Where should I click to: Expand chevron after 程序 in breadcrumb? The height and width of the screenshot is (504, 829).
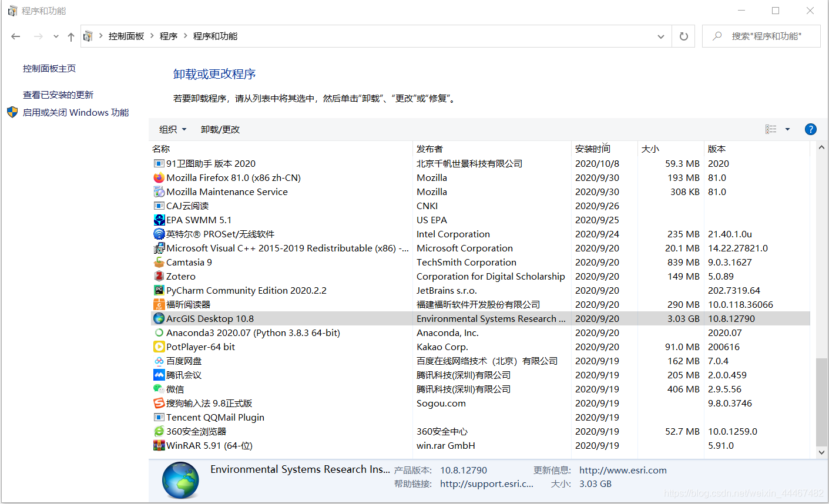pyautogui.click(x=186, y=36)
